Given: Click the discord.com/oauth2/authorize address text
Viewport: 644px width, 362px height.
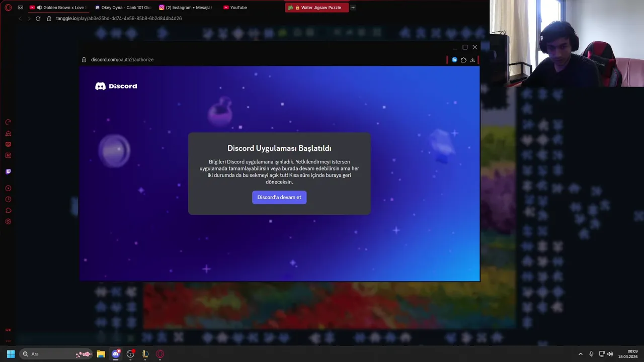Looking at the screenshot, I should click(x=122, y=60).
